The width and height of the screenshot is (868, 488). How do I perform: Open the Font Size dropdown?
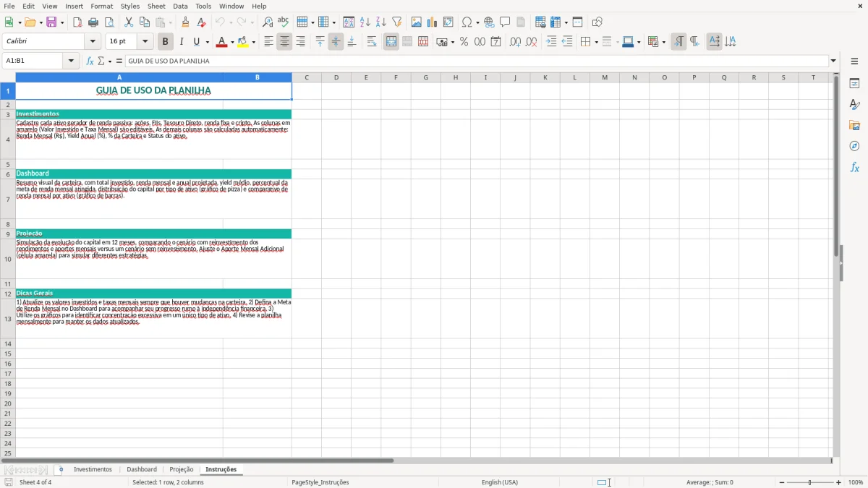click(145, 42)
